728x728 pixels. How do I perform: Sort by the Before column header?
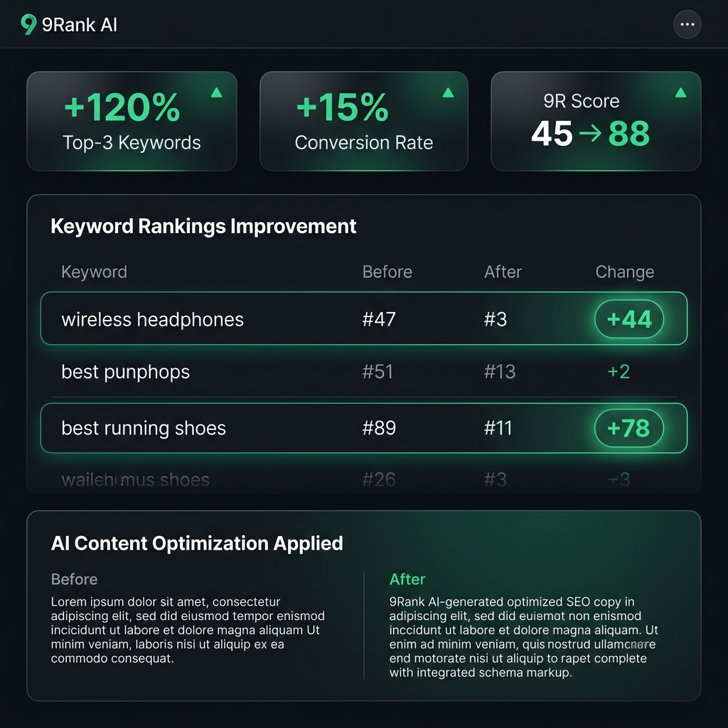(387, 272)
